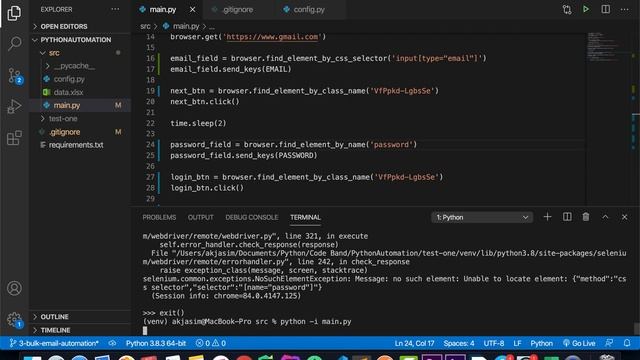Switch to the config.py editor tab
The height and width of the screenshot is (360, 640).
tap(309, 9)
